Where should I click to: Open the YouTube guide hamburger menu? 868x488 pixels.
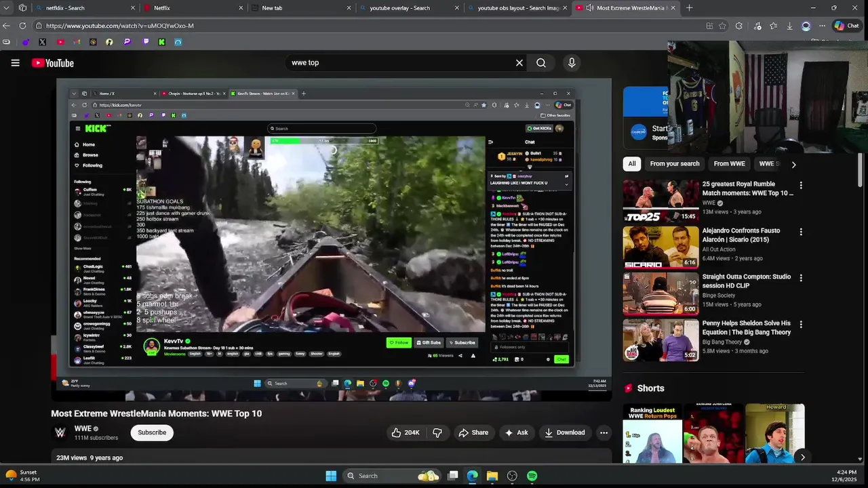tap(15, 63)
